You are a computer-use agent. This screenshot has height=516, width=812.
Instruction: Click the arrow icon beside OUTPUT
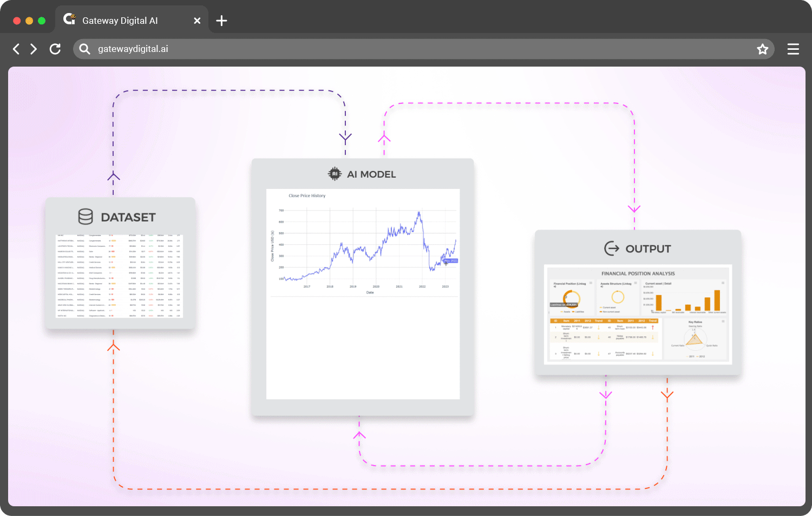pyautogui.click(x=612, y=249)
